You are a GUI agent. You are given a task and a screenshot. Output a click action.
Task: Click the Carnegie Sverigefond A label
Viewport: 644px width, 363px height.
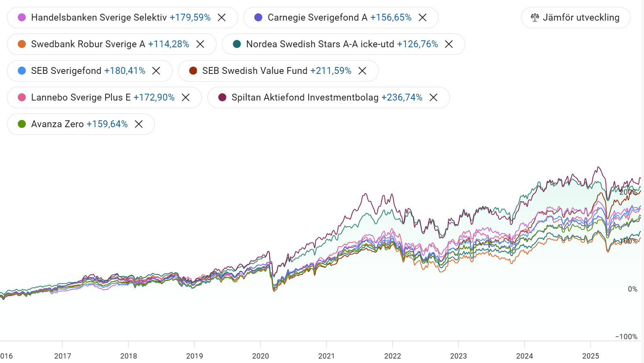click(317, 17)
